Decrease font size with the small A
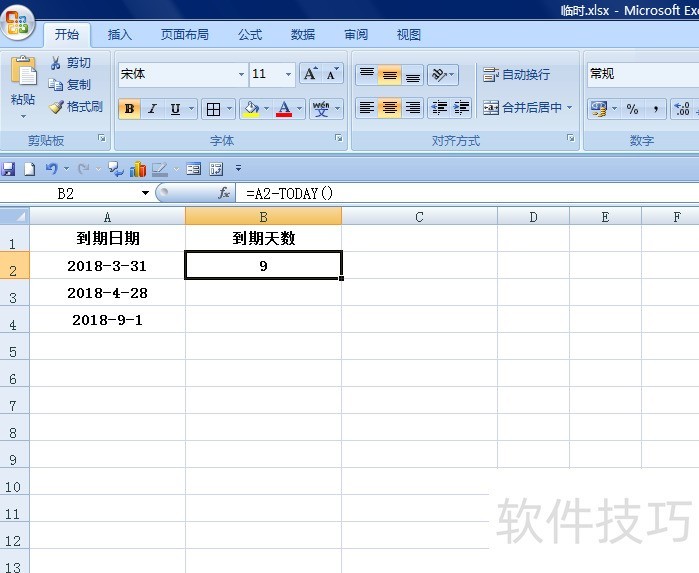 pyautogui.click(x=332, y=74)
